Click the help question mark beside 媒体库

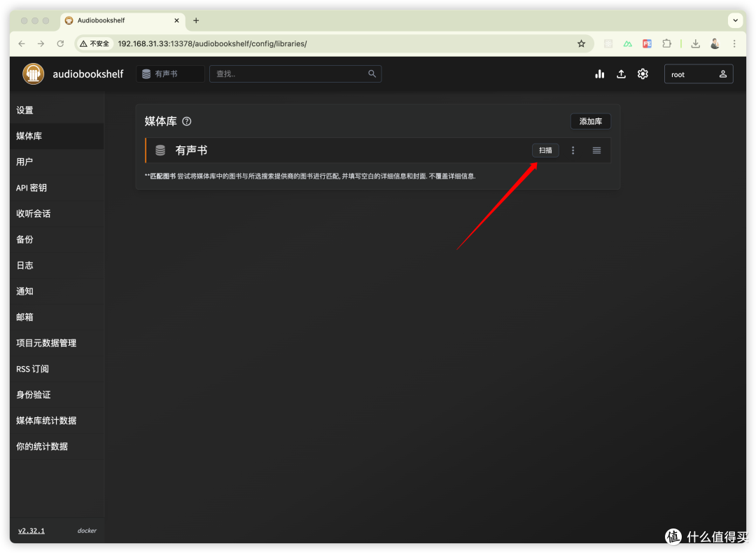coord(187,121)
